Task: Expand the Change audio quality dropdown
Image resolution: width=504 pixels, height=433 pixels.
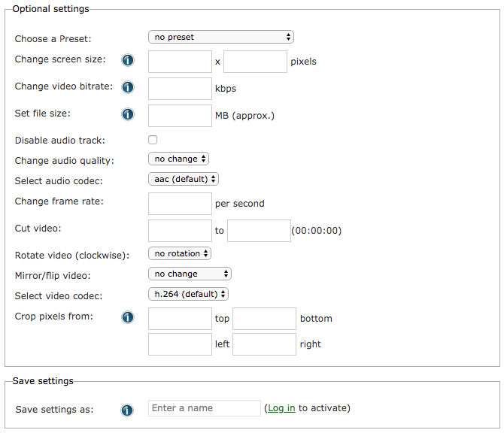Action: (x=178, y=159)
